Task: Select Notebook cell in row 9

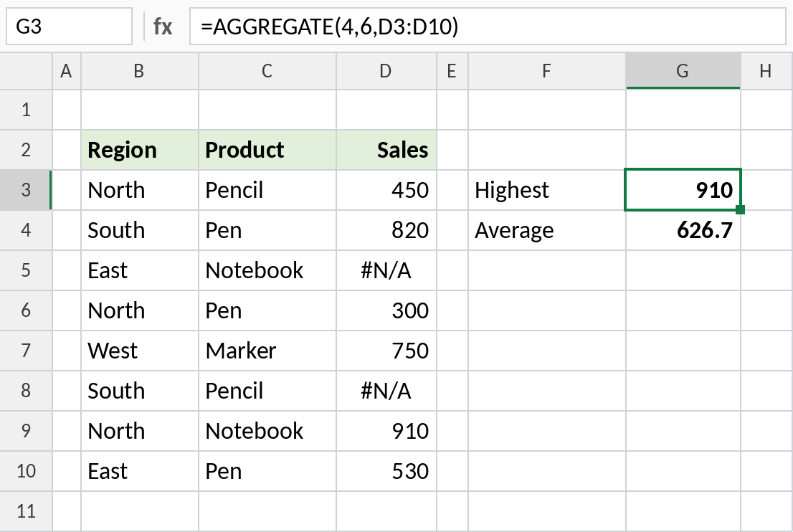Action: 267,431
